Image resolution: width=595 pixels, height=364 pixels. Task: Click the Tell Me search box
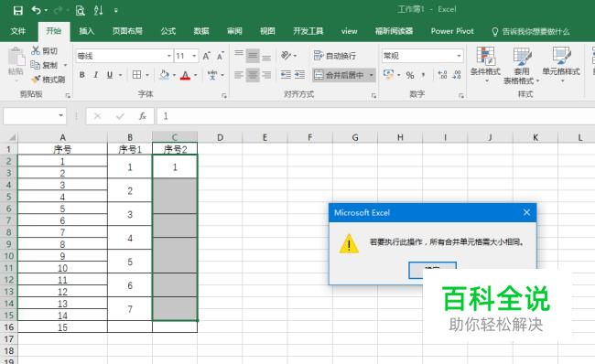(x=531, y=31)
